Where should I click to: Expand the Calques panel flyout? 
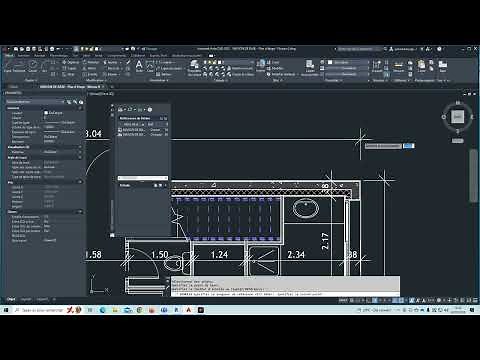(x=220, y=80)
